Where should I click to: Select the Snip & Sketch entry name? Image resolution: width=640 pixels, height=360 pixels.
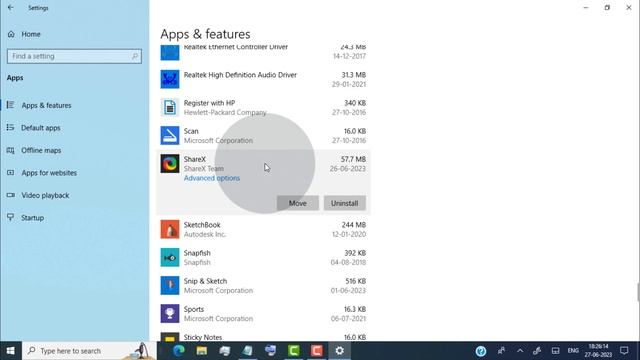(205, 281)
